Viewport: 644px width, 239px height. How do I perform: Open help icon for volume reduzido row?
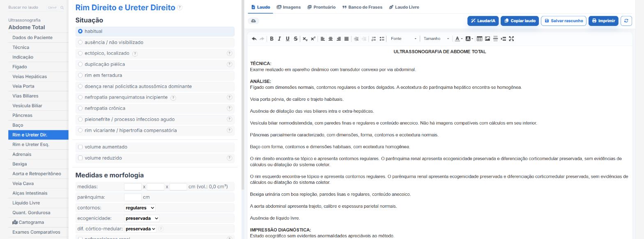click(x=230, y=158)
